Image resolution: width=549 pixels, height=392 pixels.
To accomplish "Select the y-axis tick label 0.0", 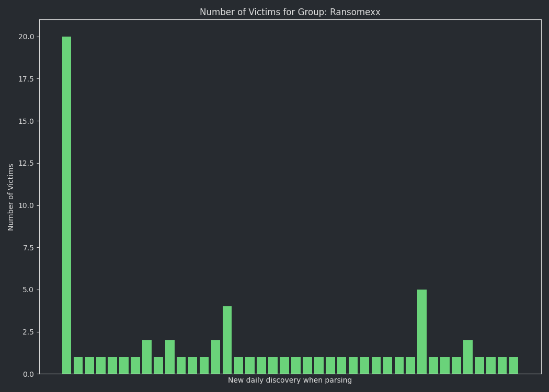I will pos(28,374).
